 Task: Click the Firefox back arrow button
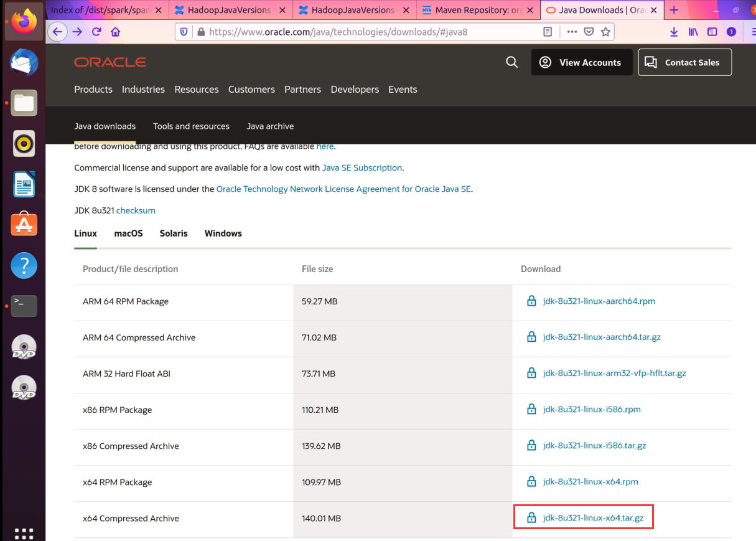coord(57,32)
